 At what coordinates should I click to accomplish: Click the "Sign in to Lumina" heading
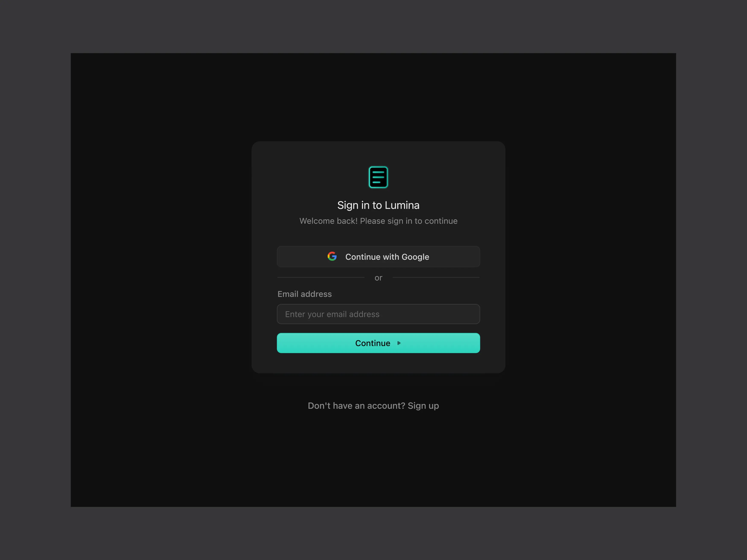click(x=378, y=205)
